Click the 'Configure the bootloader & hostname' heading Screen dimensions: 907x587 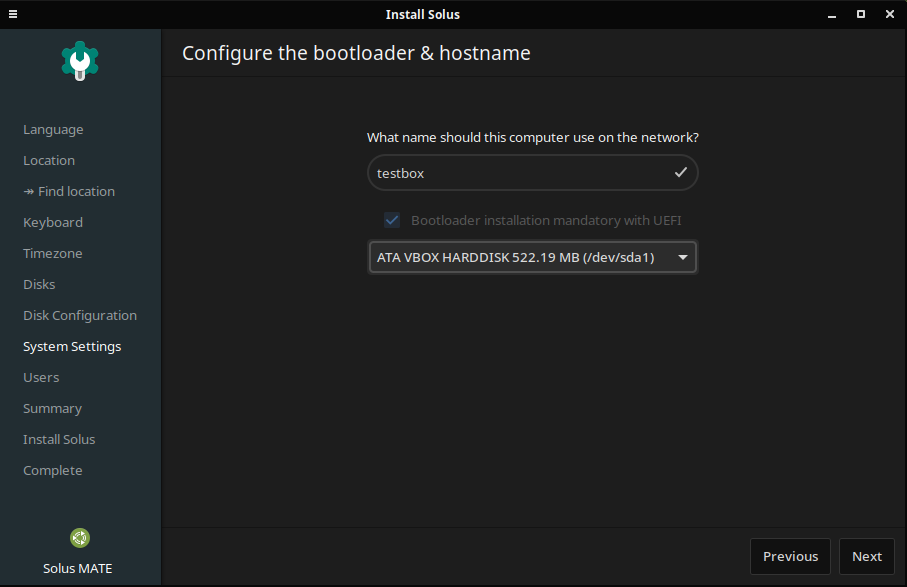coord(356,53)
